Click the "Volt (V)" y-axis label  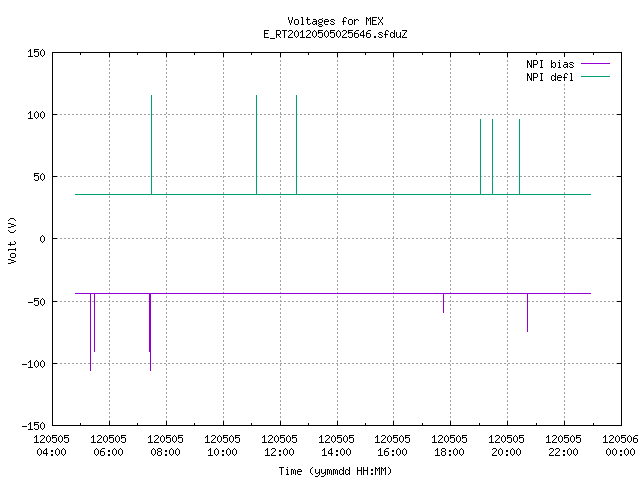click(12, 240)
